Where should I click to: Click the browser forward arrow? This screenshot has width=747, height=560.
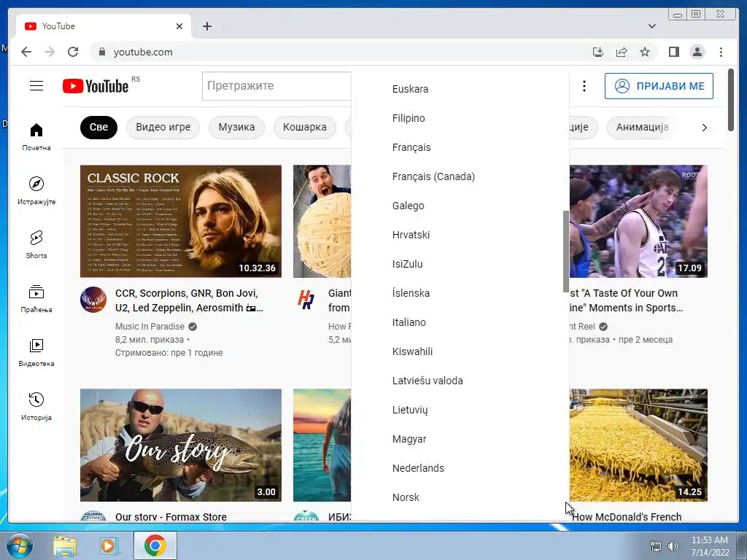tap(50, 52)
